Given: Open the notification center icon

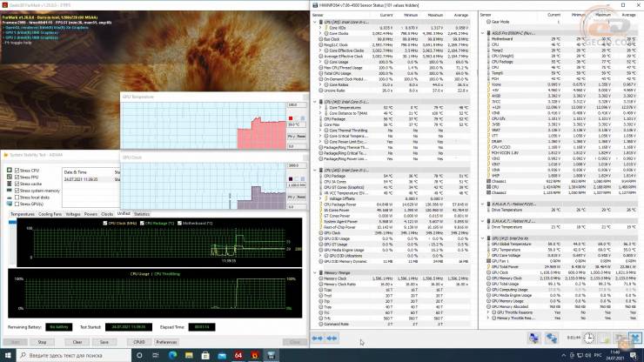Looking at the screenshot, I should coord(634,355).
